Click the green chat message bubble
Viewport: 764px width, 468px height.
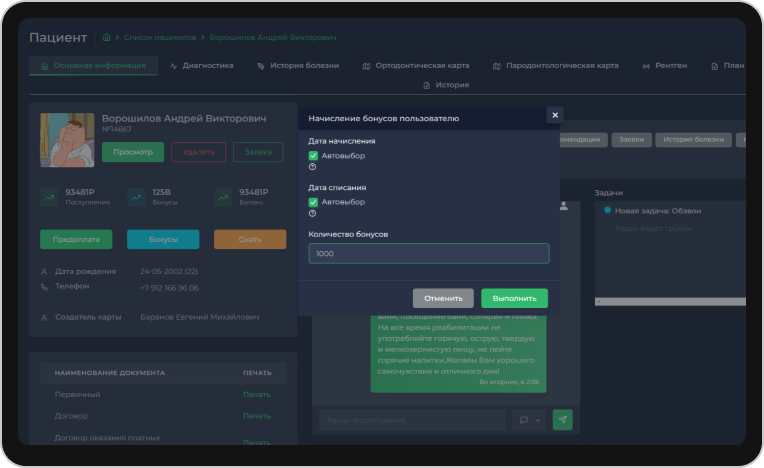[x=458, y=354]
